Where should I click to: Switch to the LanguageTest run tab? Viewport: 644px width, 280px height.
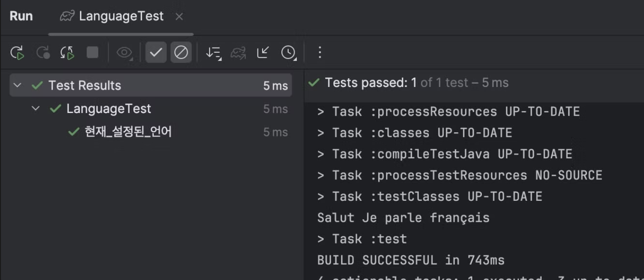[x=121, y=16]
